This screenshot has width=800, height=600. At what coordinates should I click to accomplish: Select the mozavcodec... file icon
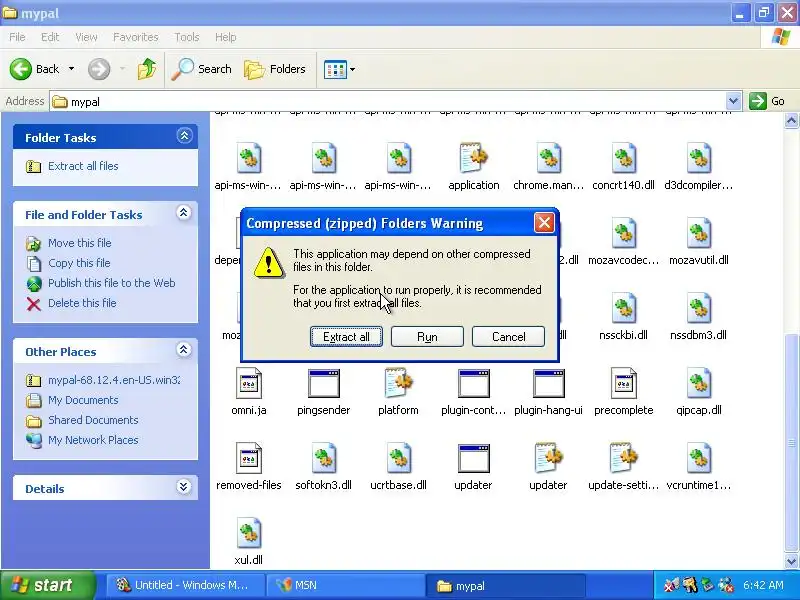623,233
